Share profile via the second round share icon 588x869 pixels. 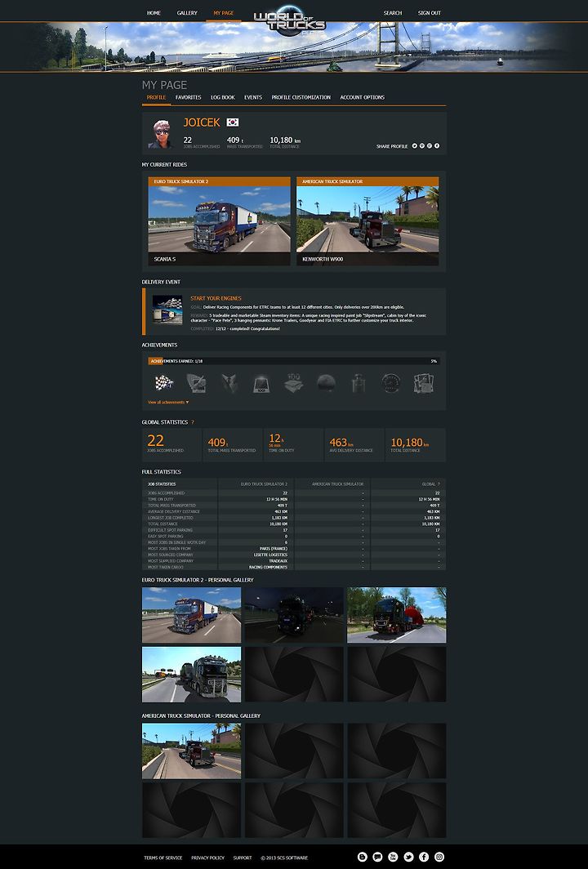click(x=421, y=145)
